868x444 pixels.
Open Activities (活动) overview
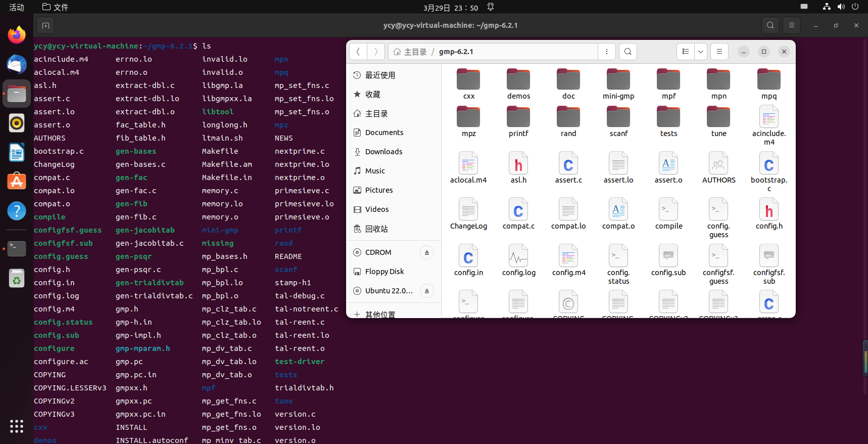pos(17,7)
